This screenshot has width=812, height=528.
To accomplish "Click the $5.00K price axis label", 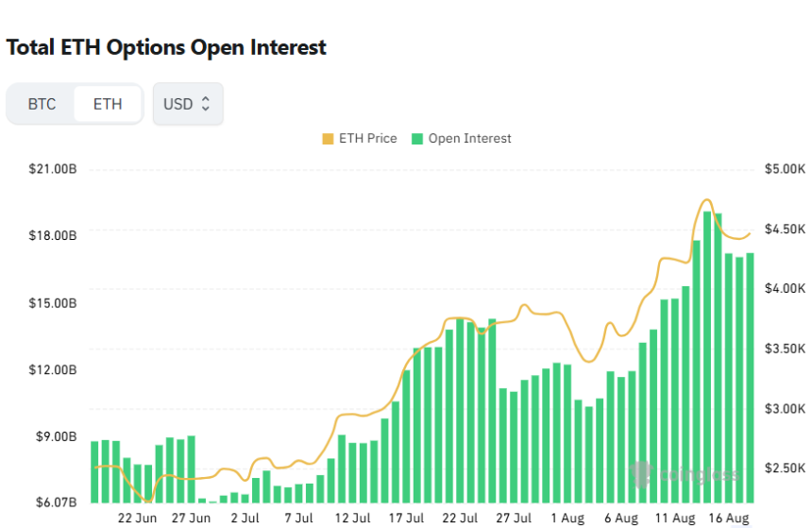I will point(784,169).
